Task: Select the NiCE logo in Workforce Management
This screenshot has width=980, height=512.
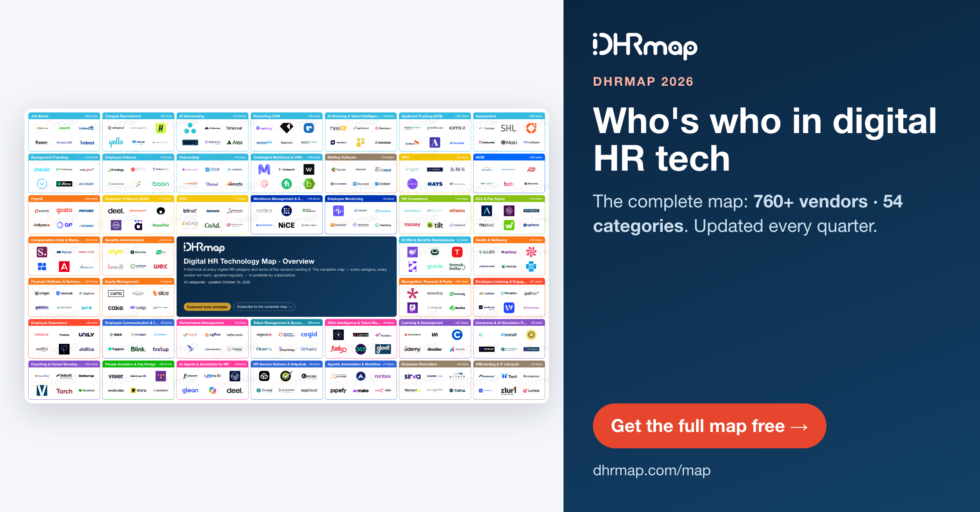Action: click(x=287, y=225)
